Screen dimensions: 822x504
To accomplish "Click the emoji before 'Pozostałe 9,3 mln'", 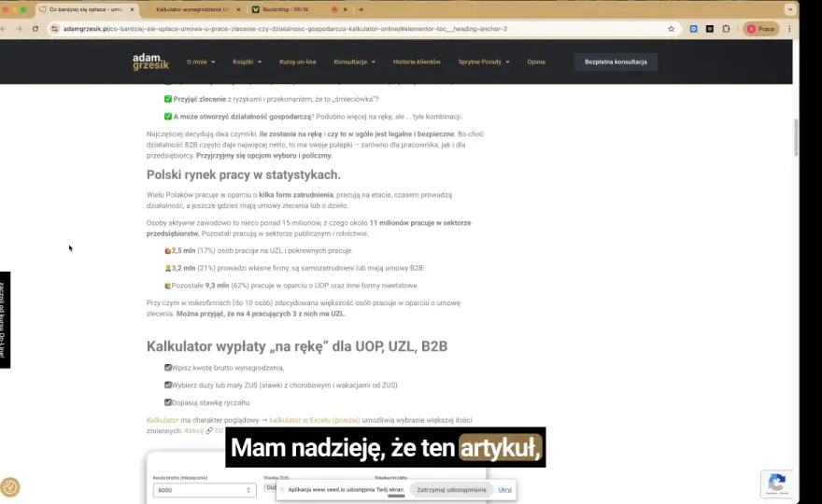I will 168,286.
